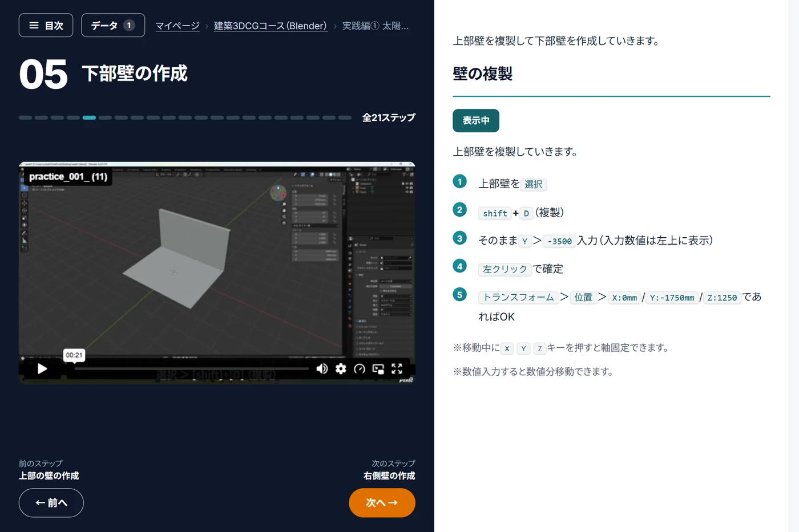The image size is (799, 532).
Task: Select the highlighted fifth step progress dash
Action: coord(89,117)
